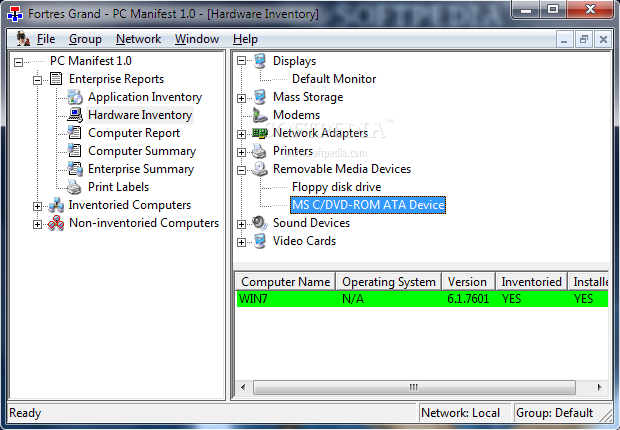
Task: Click the Non-inventoried Computers red icon
Action: pos(56,223)
